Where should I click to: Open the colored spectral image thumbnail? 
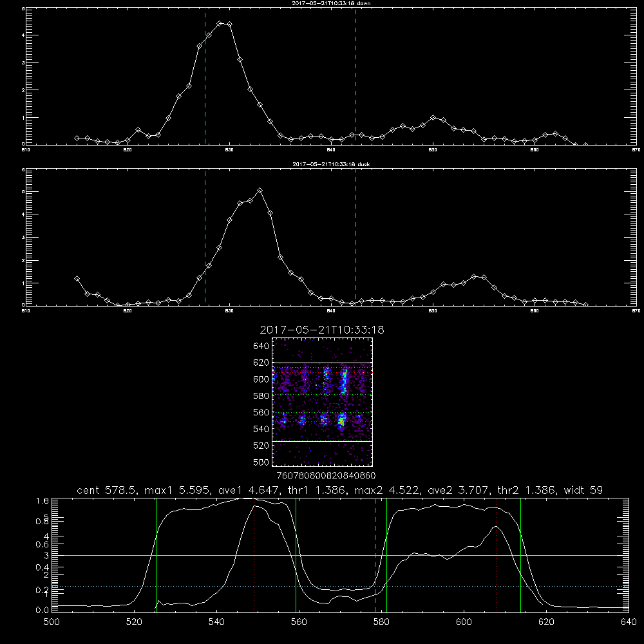click(x=322, y=402)
